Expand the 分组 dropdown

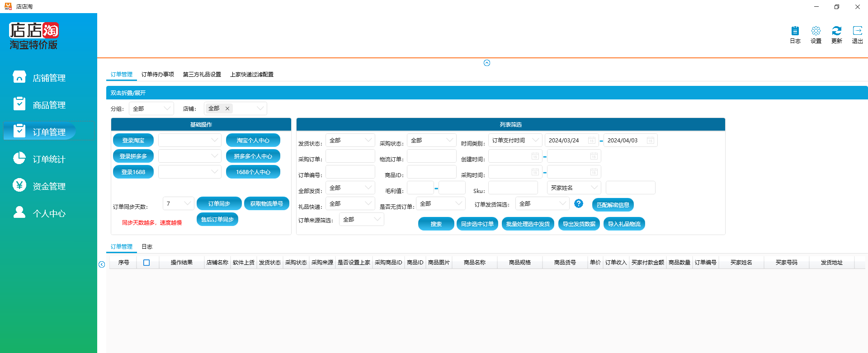coord(151,108)
